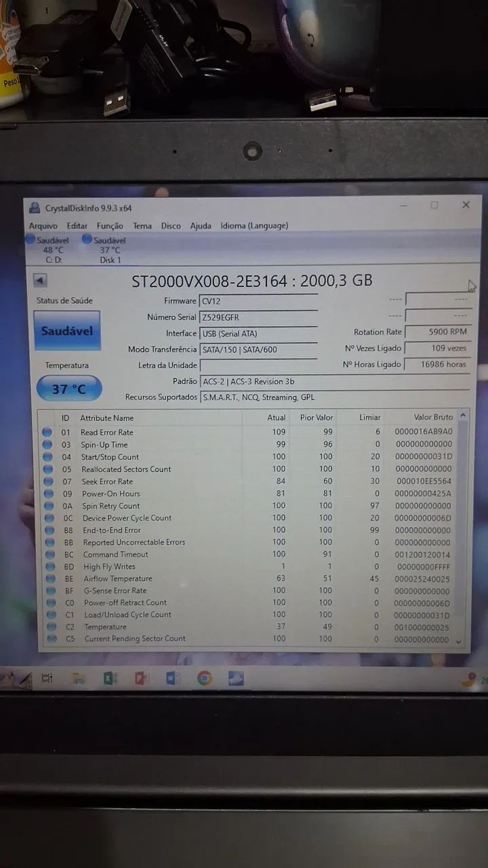Click the scroll up arrow of attribute list

click(x=463, y=416)
